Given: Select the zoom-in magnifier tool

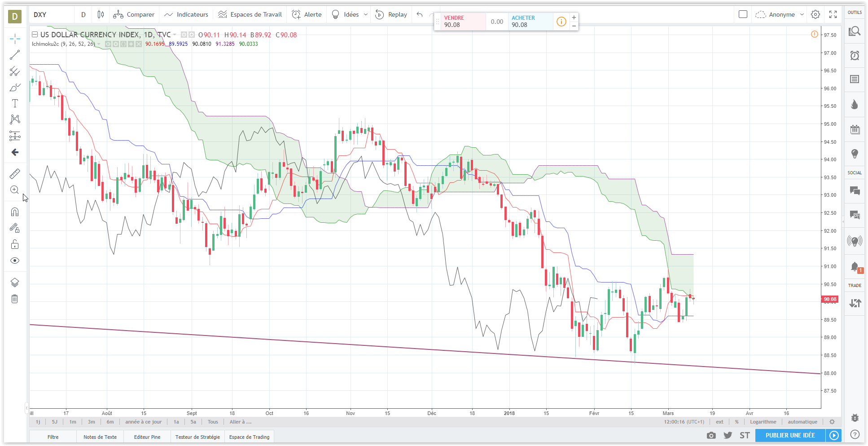Looking at the screenshot, I should tap(15, 190).
